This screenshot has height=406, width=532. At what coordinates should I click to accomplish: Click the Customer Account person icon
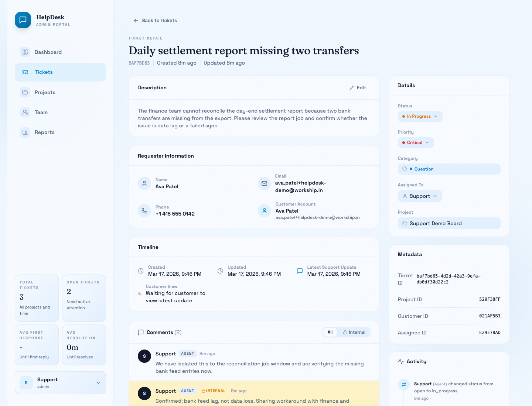tap(264, 211)
